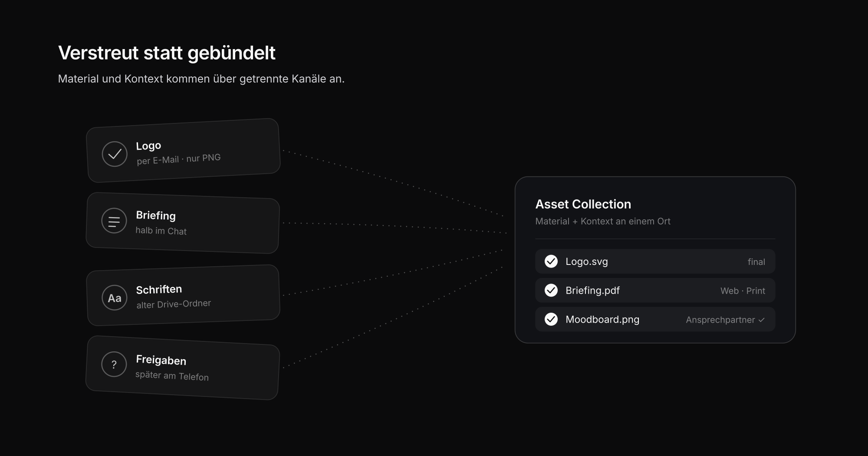Click the Verstreut statt gebündelt headline
This screenshot has height=456, width=868.
click(x=167, y=53)
